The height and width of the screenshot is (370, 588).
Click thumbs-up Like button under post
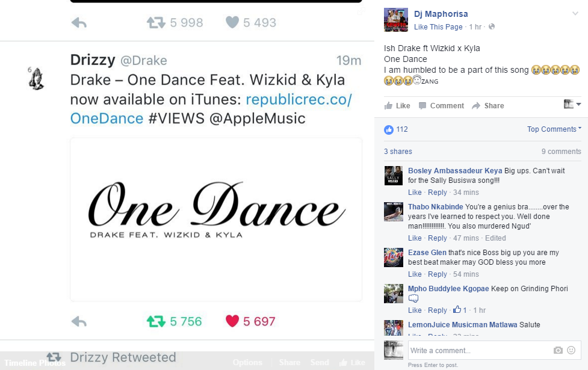pyautogui.click(x=397, y=106)
